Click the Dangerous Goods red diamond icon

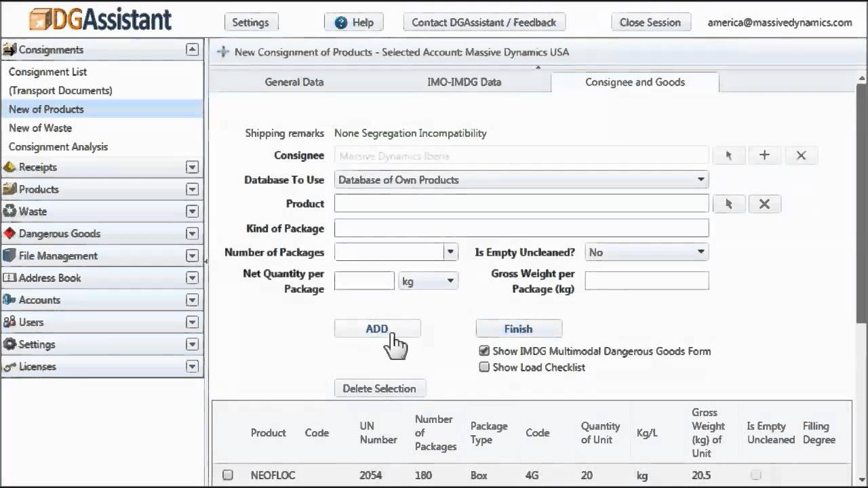pos(9,233)
